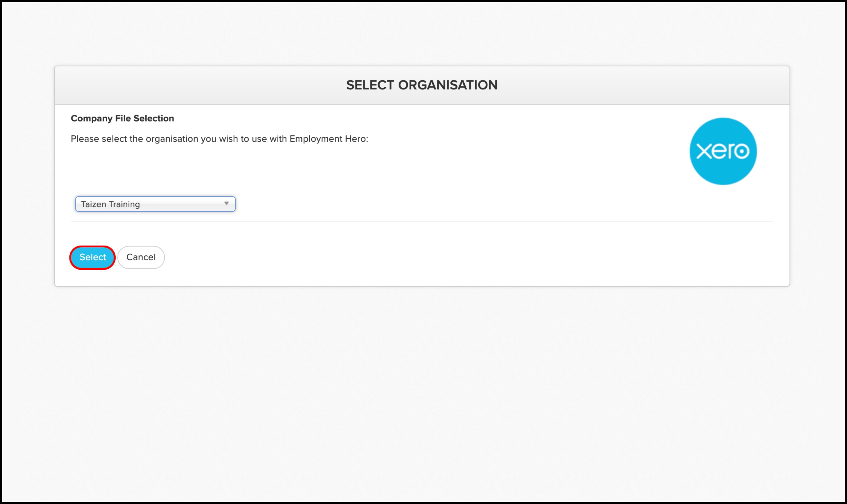Image resolution: width=847 pixels, height=504 pixels.
Task: Click the word ORGANISATION in the title
Action: point(448,85)
